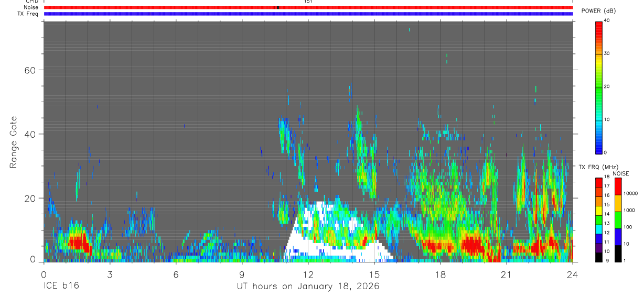644x297 pixels.
Task: Click the 'NOISE' legend title
Action: pos(621,173)
